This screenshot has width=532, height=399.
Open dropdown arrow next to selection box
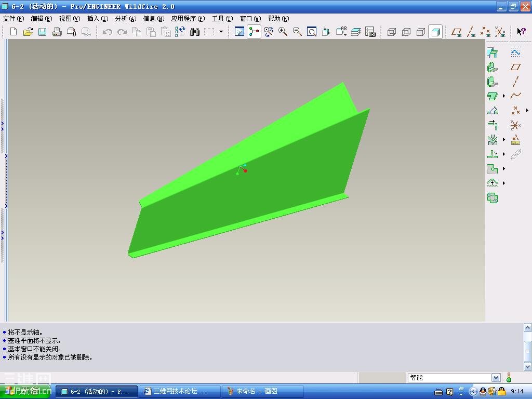(221, 32)
